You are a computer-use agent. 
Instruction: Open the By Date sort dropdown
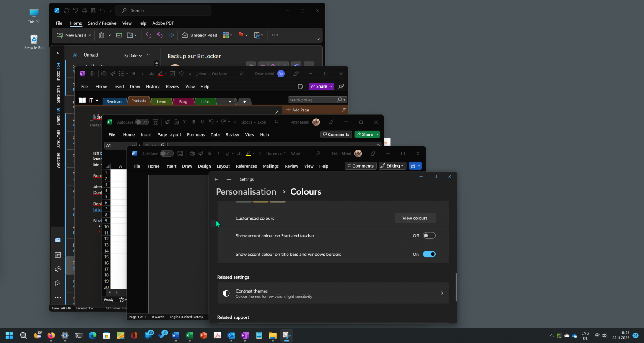click(x=133, y=55)
